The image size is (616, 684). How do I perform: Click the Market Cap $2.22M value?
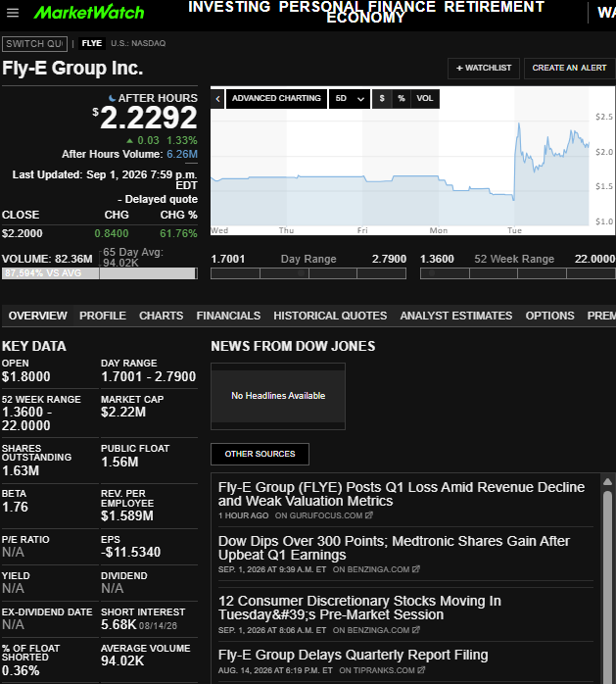[x=123, y=412]
